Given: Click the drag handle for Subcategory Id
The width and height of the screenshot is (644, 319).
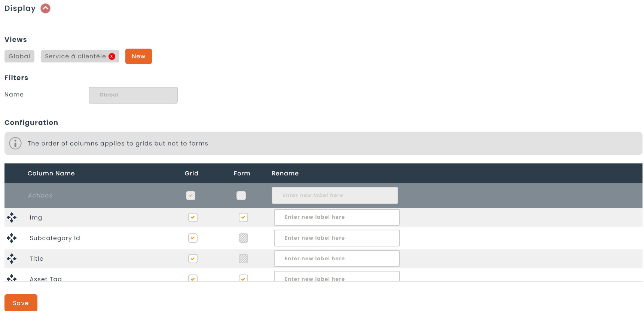Looking at the screenshot, I should [x=12, y=238].
